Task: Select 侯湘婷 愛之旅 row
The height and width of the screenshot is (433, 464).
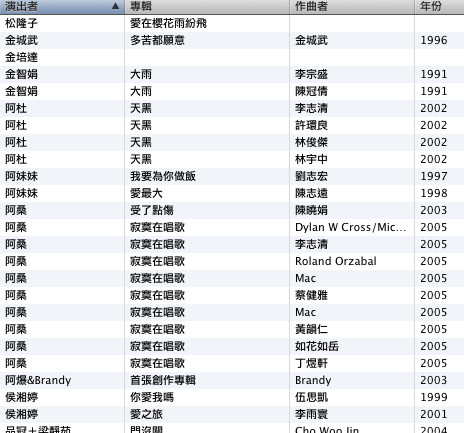Action: 232,414
